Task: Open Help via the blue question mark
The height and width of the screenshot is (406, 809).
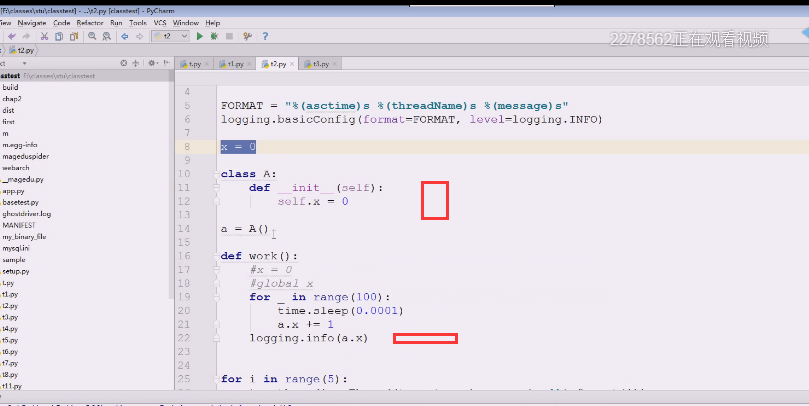Action: 265,36
